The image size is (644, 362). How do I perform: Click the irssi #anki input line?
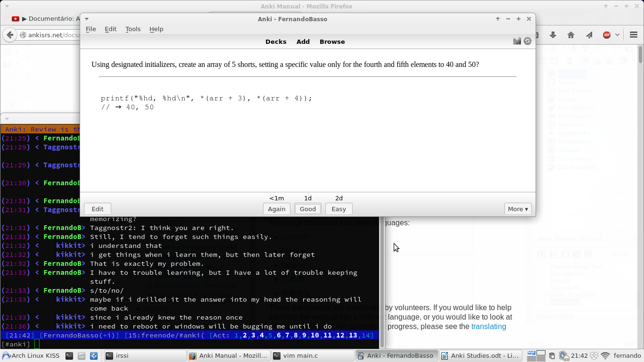(x=190, y=344)
